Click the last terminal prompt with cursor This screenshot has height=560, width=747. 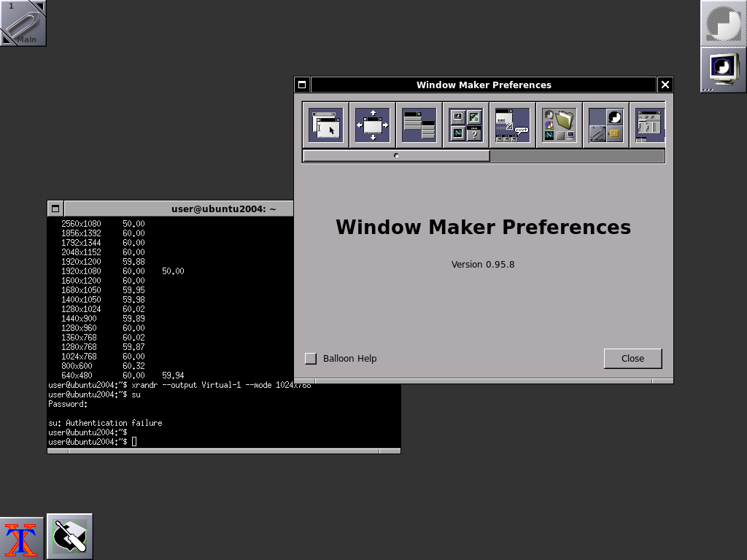93,442
